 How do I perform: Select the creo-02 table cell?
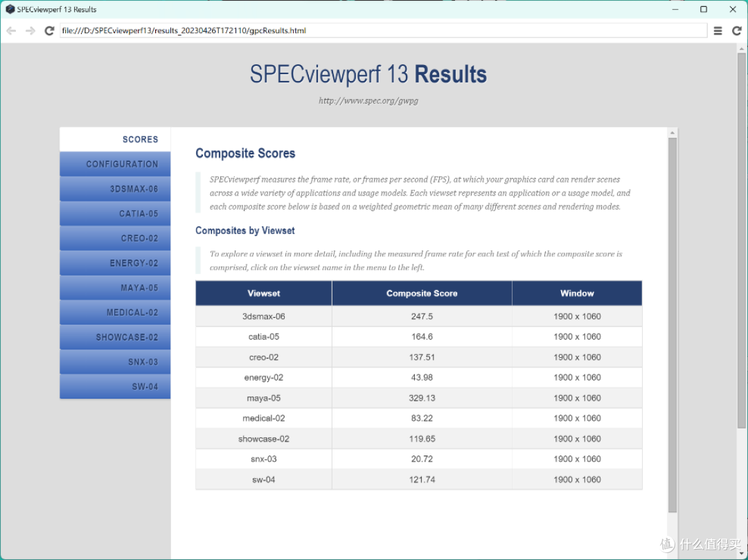[x=264, y=357]
